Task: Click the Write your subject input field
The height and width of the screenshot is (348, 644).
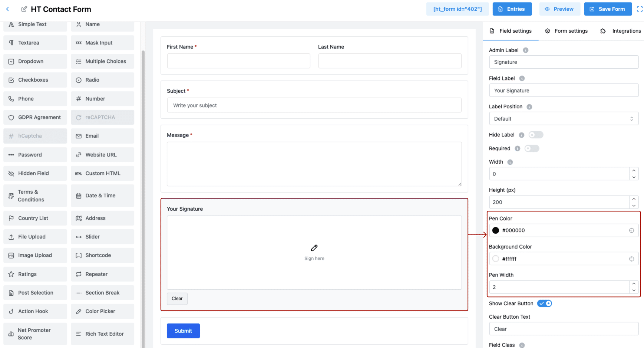Action: [314, 105]
